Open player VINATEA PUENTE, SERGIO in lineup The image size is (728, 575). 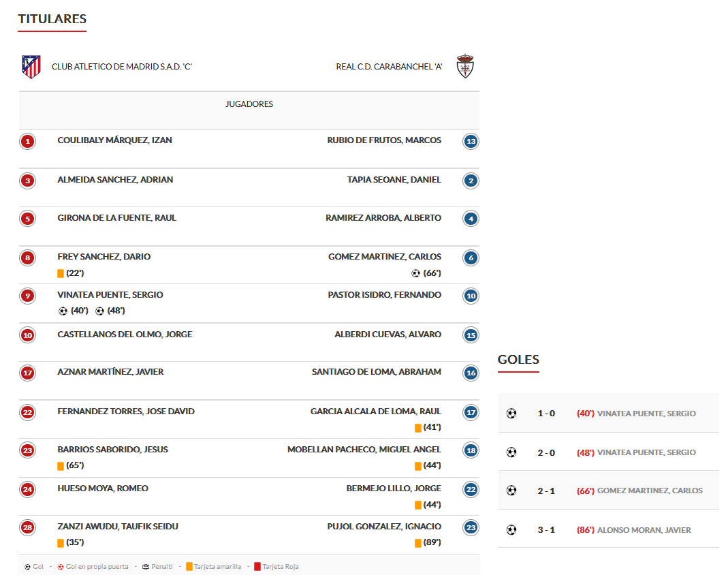(x=110, y=295)
